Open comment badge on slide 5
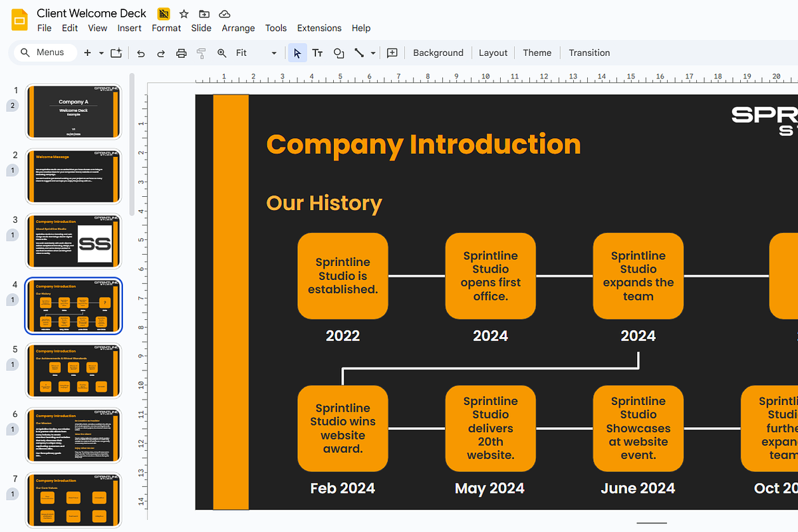798x532 pixels. [13, 365]
